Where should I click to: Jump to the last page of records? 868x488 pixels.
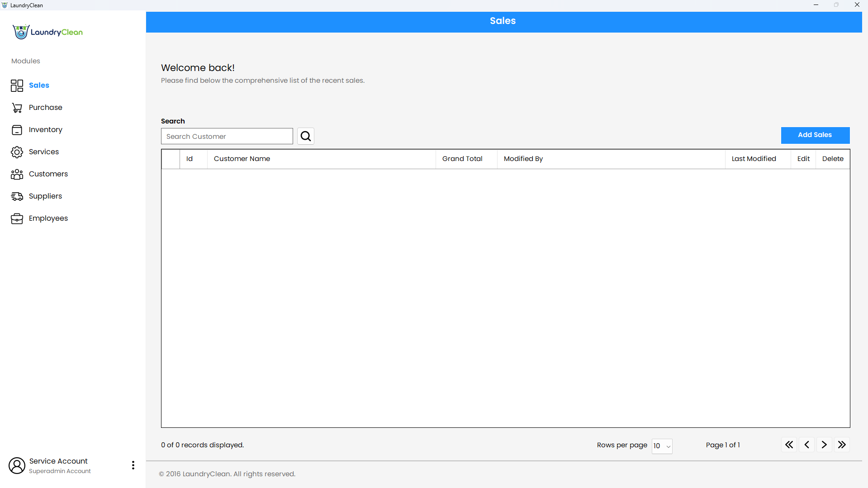point(842,445)
